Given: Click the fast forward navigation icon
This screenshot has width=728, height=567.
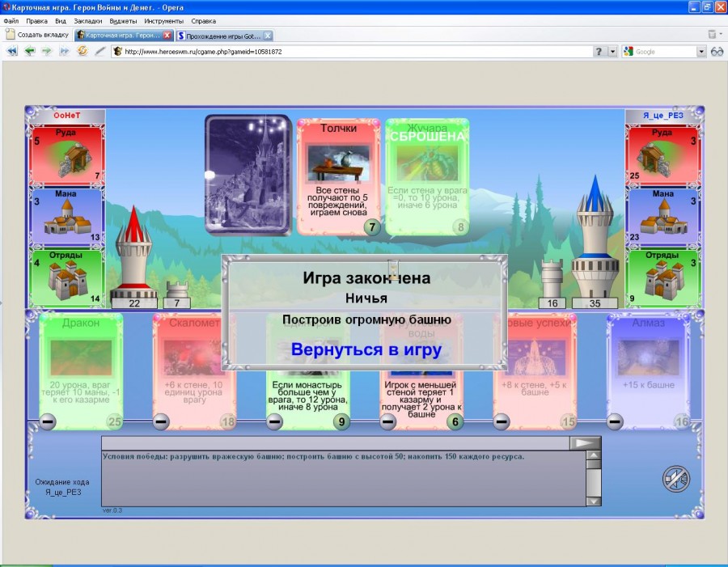Looking at the screenshot, I should pos(64,51).
